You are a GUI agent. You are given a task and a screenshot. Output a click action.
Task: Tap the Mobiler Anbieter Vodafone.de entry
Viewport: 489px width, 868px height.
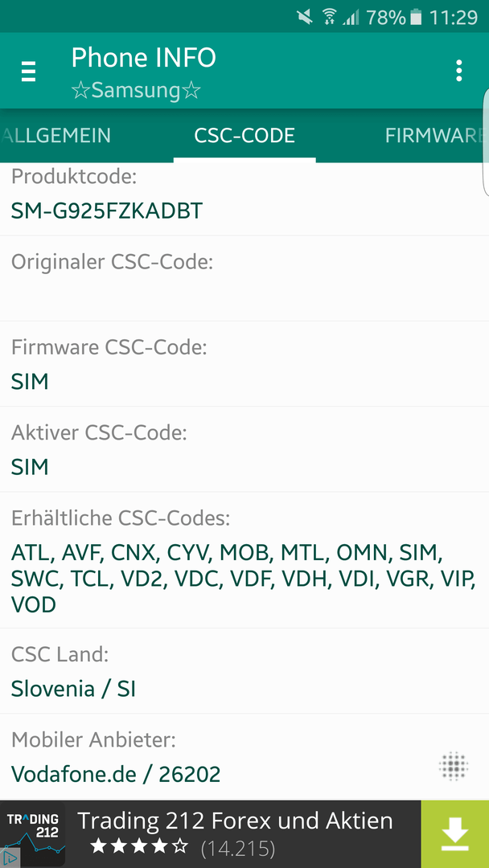pos(244,757)
